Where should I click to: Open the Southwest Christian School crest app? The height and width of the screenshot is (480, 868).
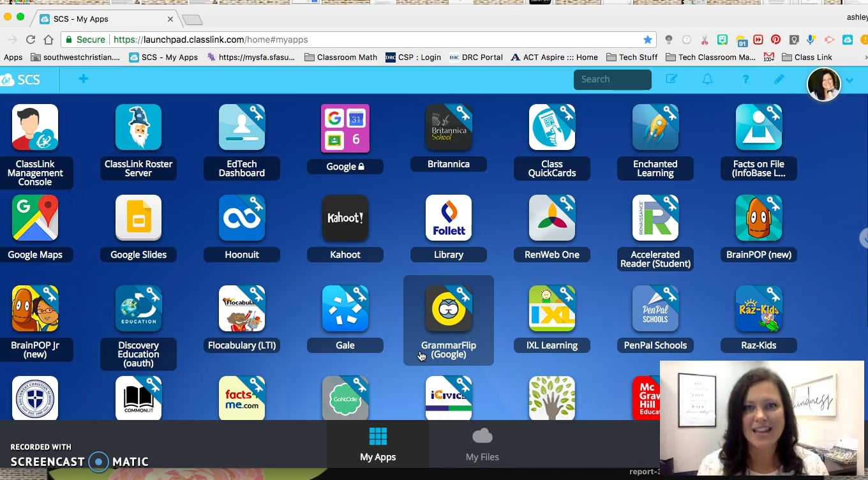(35, 398)
